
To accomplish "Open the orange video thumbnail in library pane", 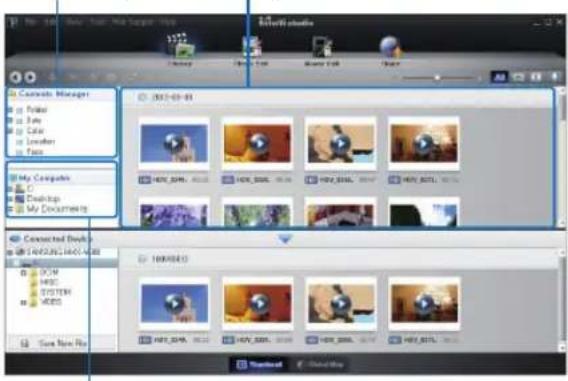I will point(258,143).
